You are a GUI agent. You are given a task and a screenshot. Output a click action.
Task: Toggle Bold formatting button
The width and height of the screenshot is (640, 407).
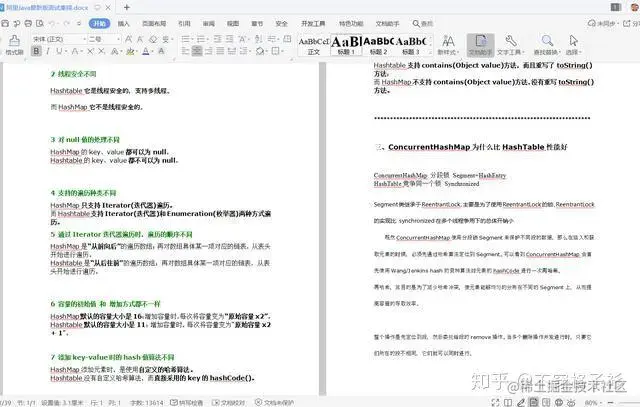(x=36, y=51)
